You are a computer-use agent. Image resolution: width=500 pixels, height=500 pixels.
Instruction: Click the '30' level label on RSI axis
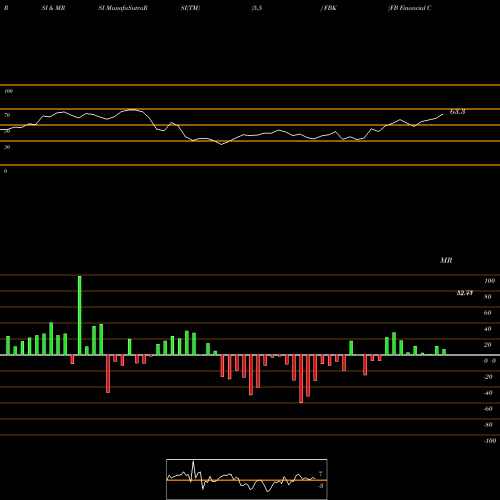[x=7, y=147]
